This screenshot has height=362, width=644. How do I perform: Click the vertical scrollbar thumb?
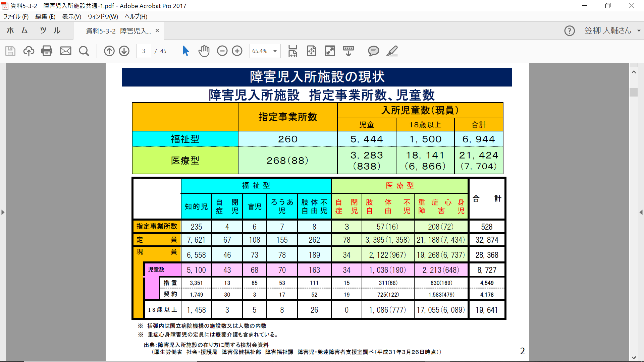634,92
